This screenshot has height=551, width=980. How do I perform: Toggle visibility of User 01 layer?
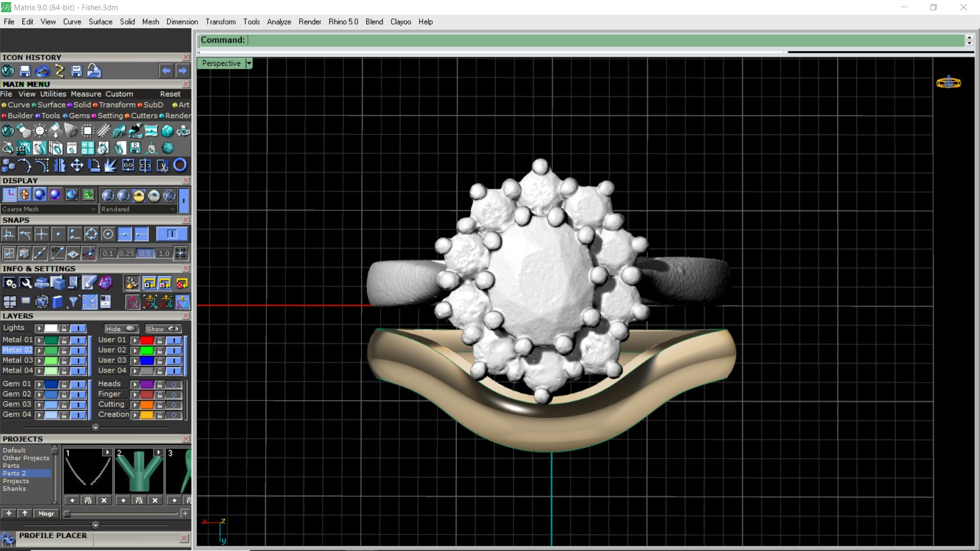pyautogui.click(x=174, y=340)
